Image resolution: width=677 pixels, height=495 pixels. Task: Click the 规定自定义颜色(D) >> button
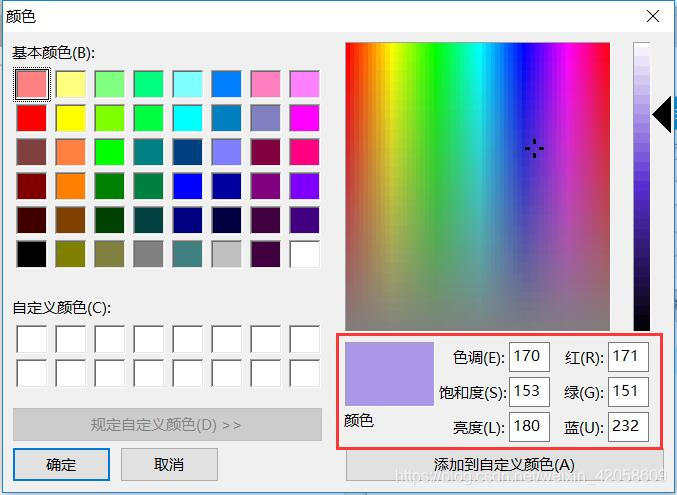pyautogui.click(x=167, y=425)
